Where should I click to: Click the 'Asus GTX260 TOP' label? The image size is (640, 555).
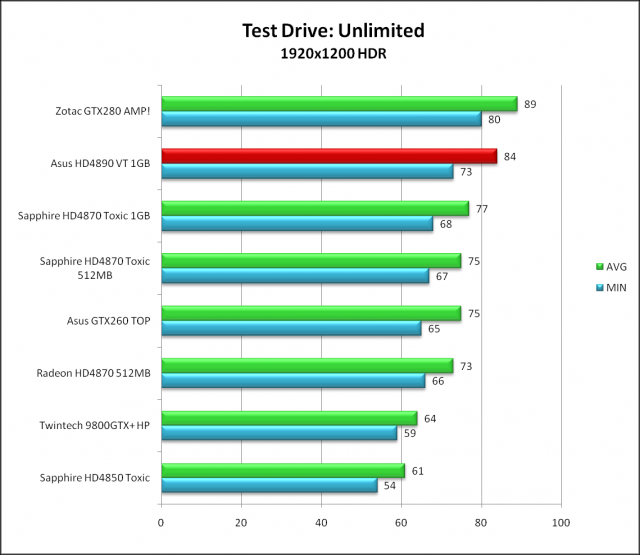(109, 321)
